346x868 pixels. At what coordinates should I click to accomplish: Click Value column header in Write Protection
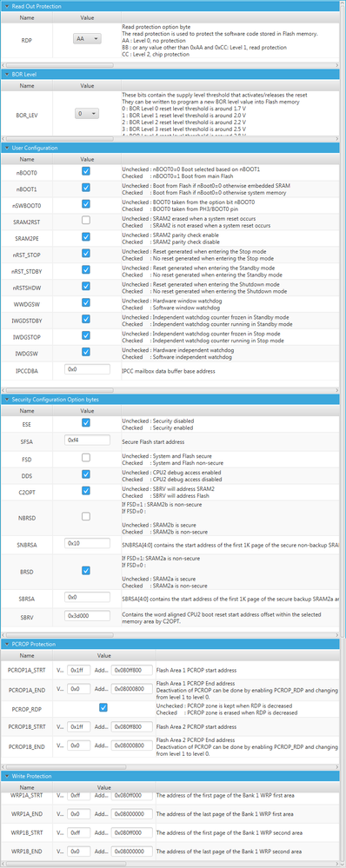coord(104,787)
